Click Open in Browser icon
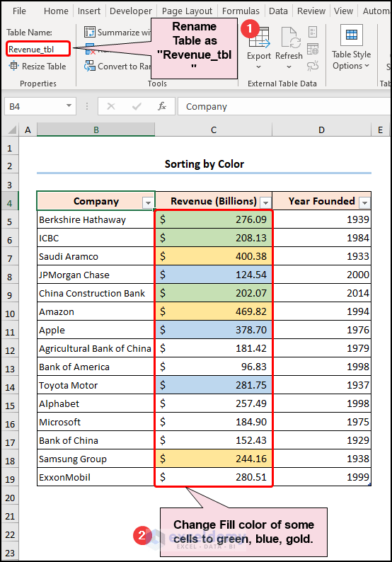This screenshot has width=392, height=562. click(313, 49)
